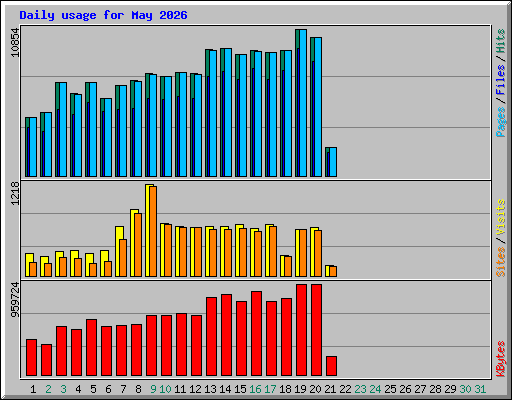Click the peak yellow visits bar for day 9
The width and height of the screenshot is (512, 400).
[x=148, y=230]
